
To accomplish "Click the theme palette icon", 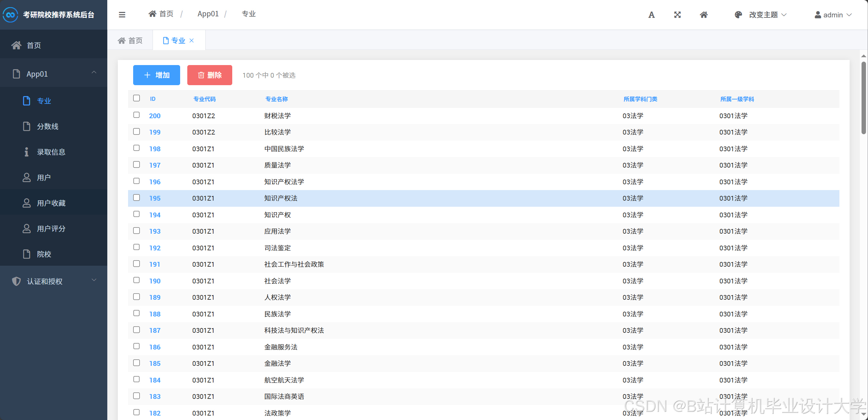I will [x=738, y=15].
